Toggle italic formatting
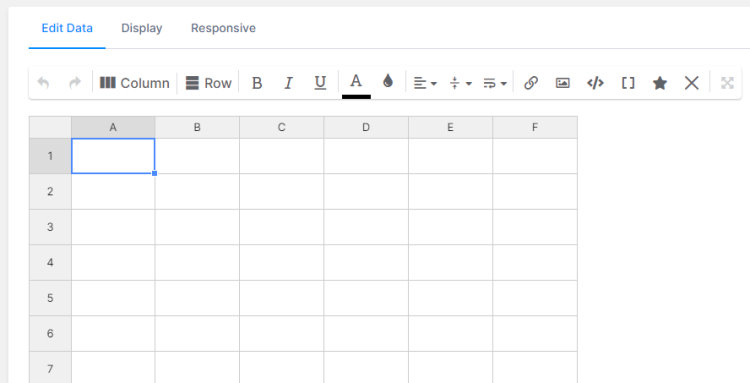 288,83
